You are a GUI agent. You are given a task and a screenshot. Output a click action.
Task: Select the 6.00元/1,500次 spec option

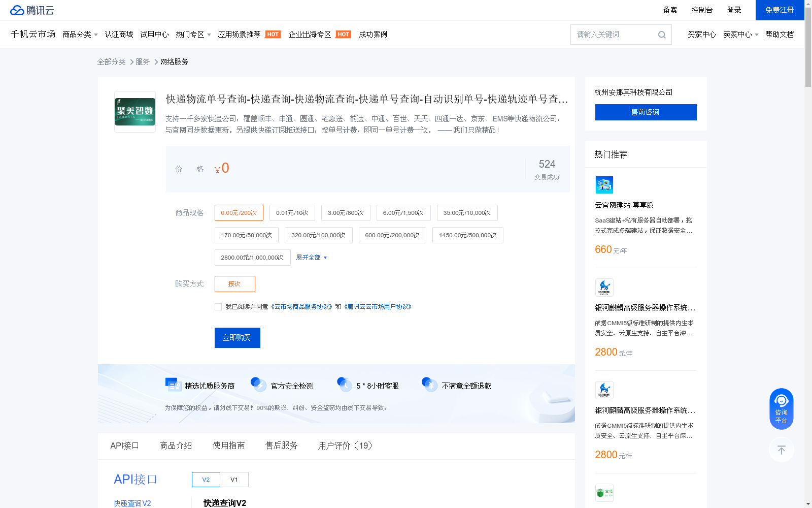tap(403, 213)
